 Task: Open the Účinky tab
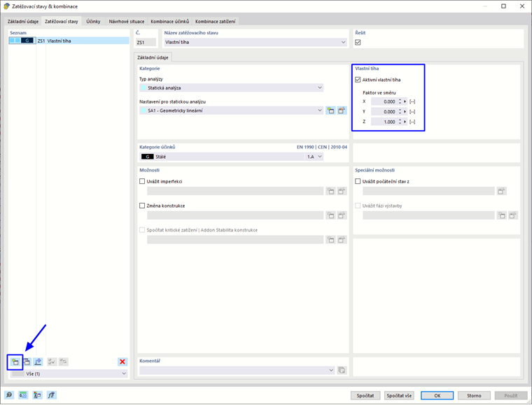pos(93,22)
